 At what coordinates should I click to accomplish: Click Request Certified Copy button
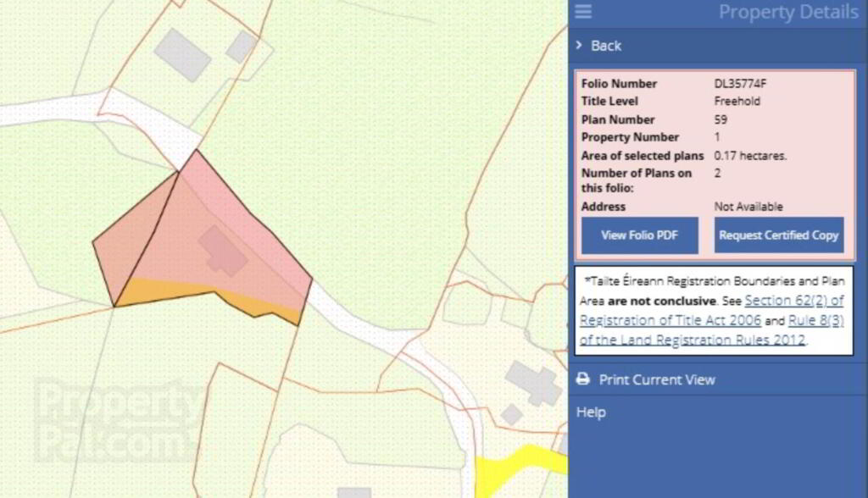point(779,235)
